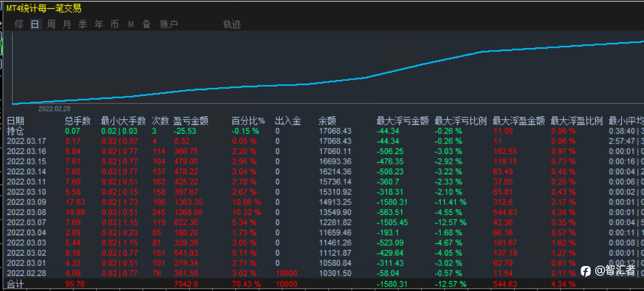Click the 次数 column header
This screenshot has height=291, width=644.
[x=160, y=121]
